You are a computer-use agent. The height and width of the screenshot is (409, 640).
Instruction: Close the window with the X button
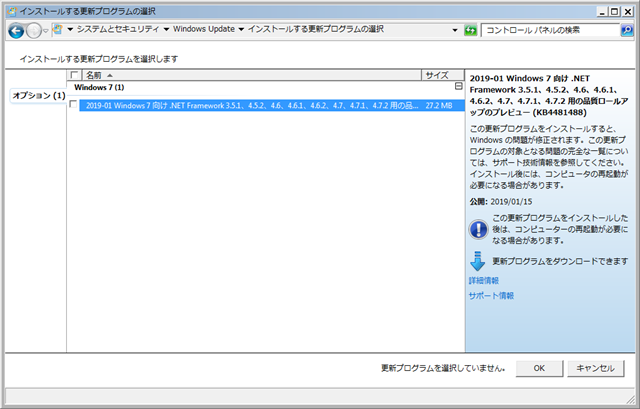click(628, 12)
